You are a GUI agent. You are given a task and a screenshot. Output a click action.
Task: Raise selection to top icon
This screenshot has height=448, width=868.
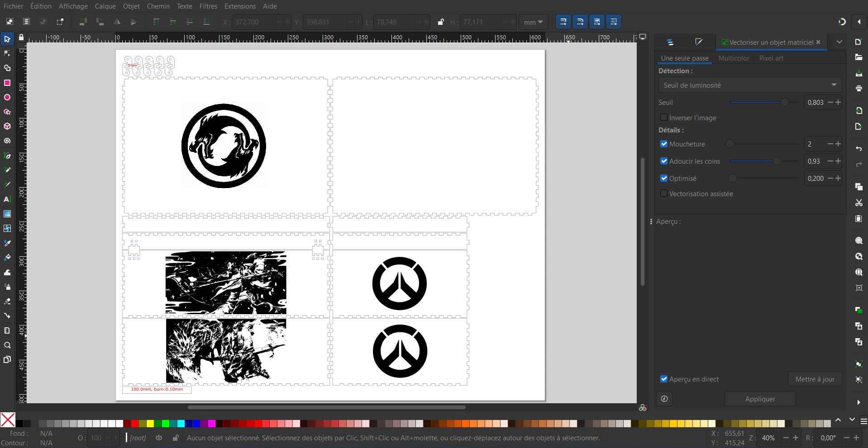156,22
